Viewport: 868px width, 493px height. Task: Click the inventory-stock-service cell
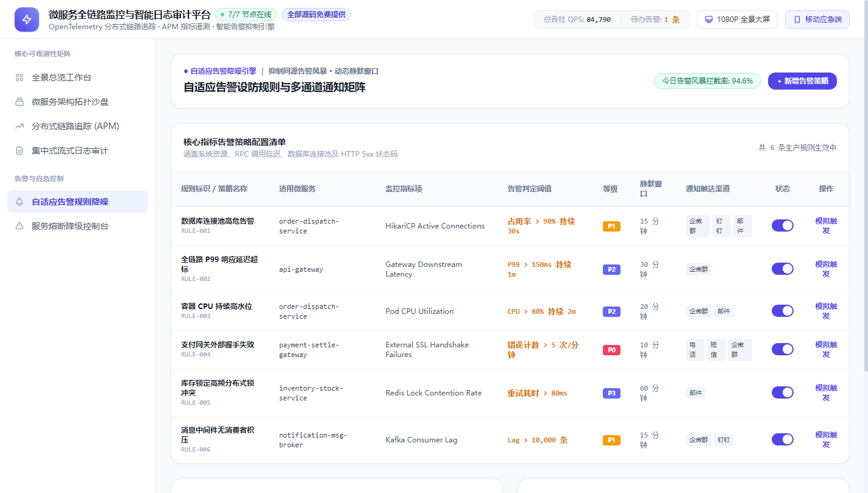click(x=311, y=393)
